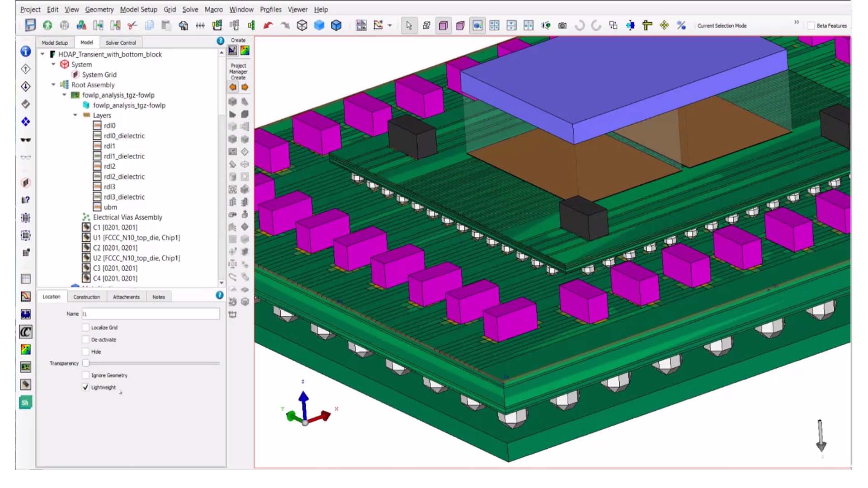Collapse the Layers tree node
Image resolution: width=868 pixels, height=488 pixels.
coord(75,115)
